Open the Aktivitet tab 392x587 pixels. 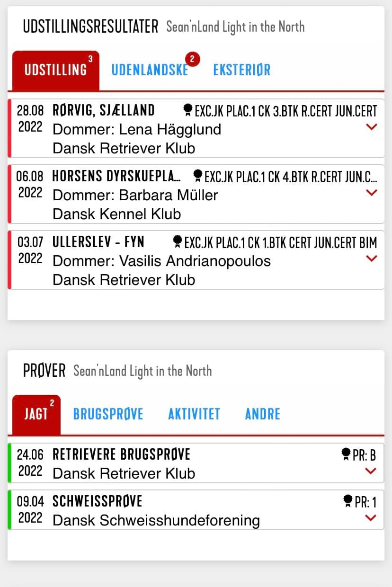(194, 414)
